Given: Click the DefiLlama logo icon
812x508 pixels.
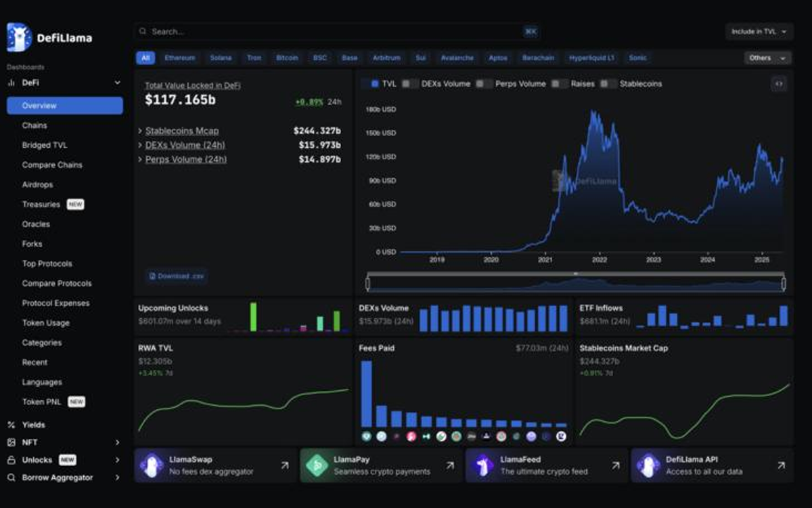Looking at the screenshot, I should tap(18, 37).
